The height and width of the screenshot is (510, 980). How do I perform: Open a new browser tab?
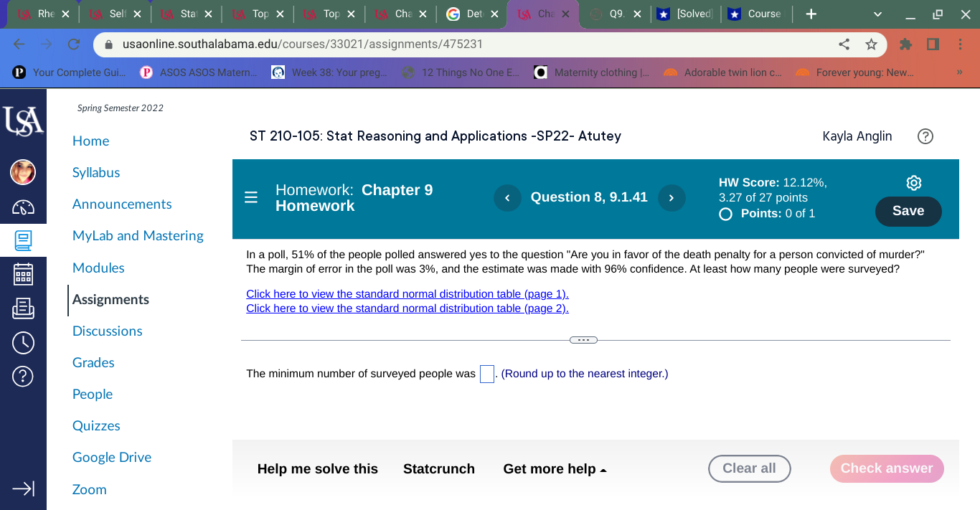point(811,14)
